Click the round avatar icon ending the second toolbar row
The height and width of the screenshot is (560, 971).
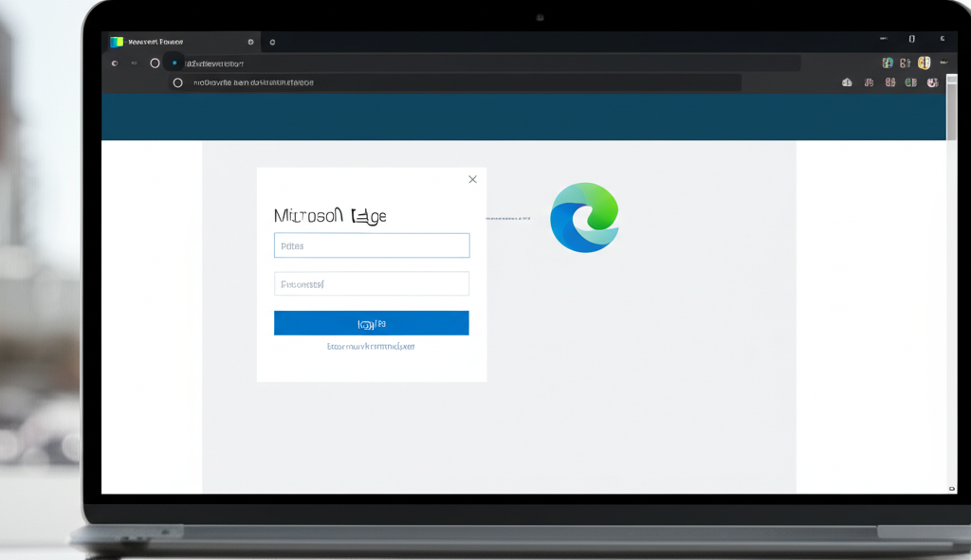(932, 82)
